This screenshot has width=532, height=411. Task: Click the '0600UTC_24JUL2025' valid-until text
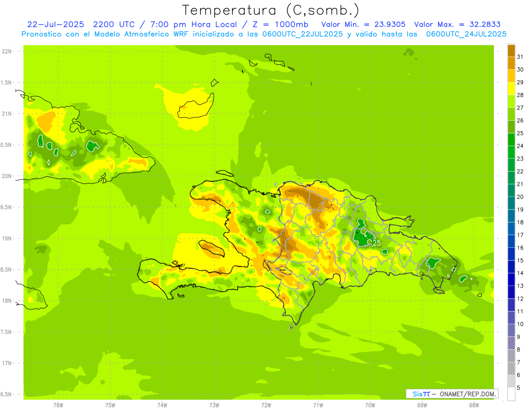466,34
